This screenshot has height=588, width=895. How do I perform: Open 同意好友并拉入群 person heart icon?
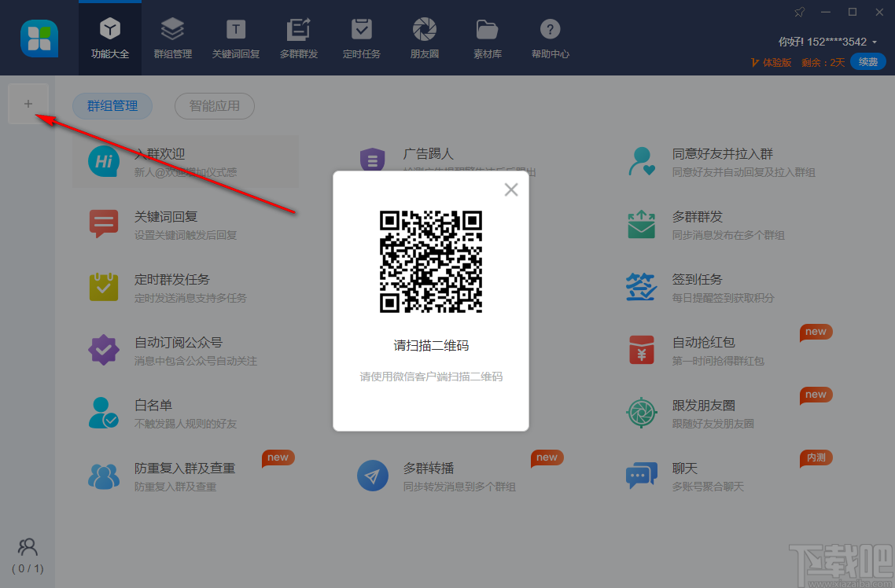pos(642,161)
